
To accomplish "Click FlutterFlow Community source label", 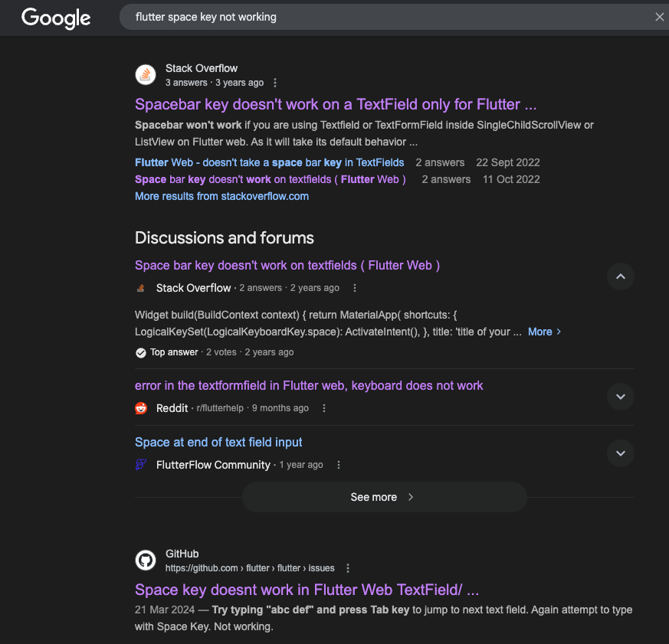I will [x=213, y=465].
